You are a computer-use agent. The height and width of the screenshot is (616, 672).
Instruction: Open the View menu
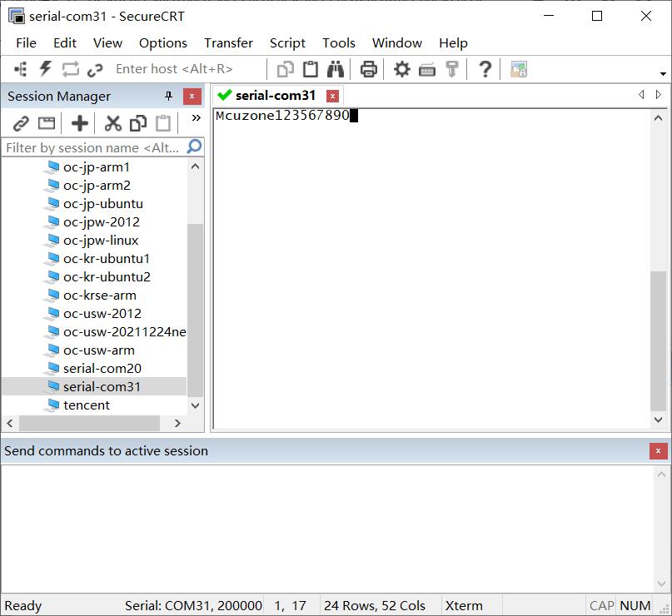tap(107, 42)
